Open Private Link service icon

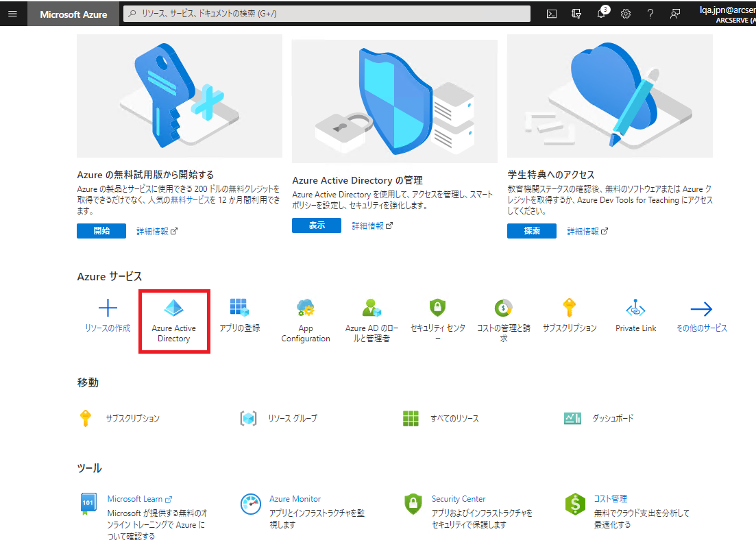635,308
